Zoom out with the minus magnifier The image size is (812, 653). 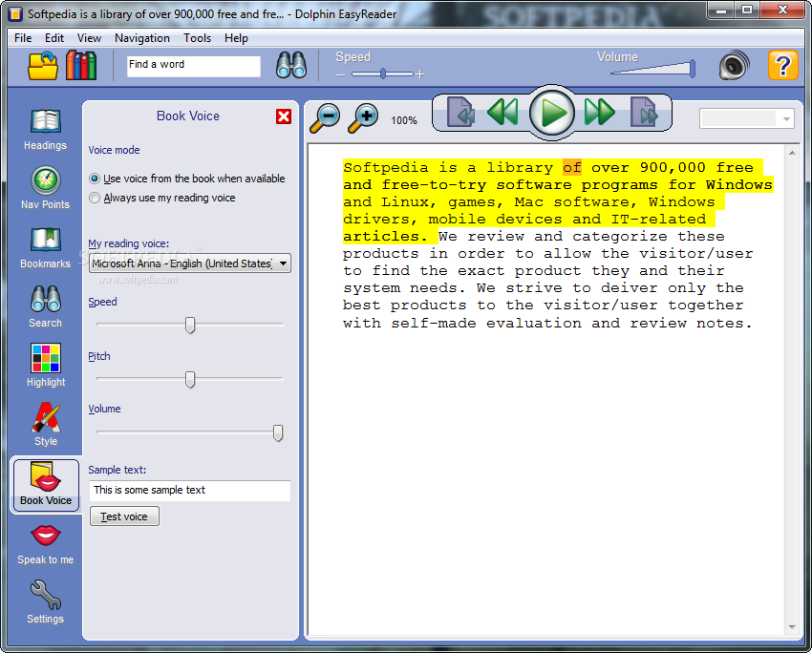(x=325, y=118)
